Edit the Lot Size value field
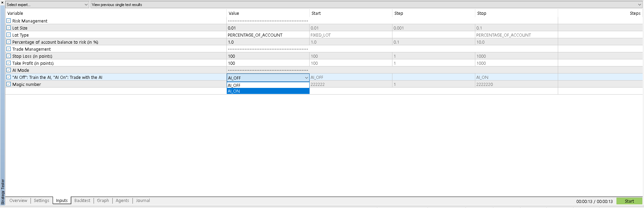The width and height of the screenshot is (644, 208). 268,28
